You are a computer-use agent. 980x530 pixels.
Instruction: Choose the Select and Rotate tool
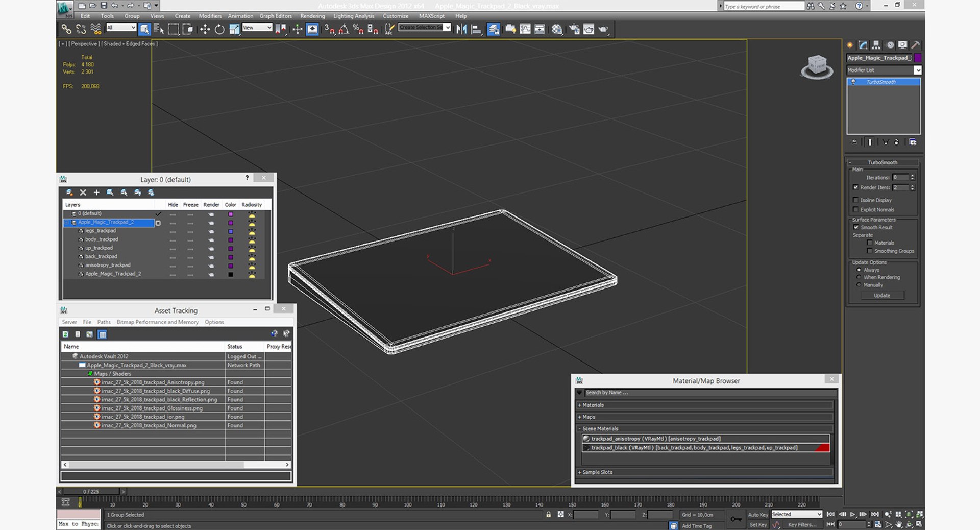click(x=219, y=29)
